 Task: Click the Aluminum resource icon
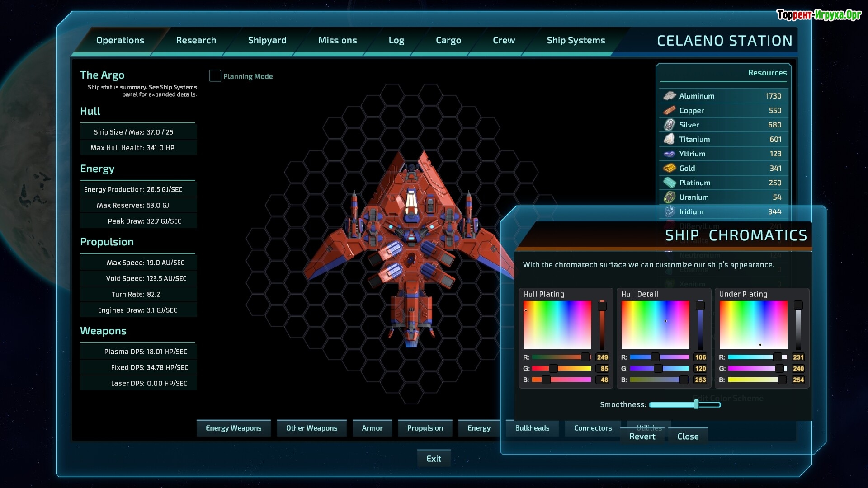coord(669,96)
